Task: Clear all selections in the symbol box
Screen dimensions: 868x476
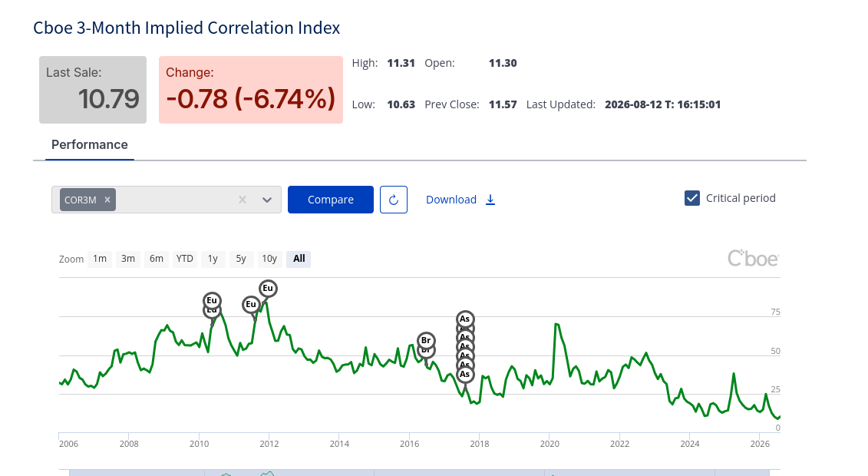Action: tap(242, 200)
